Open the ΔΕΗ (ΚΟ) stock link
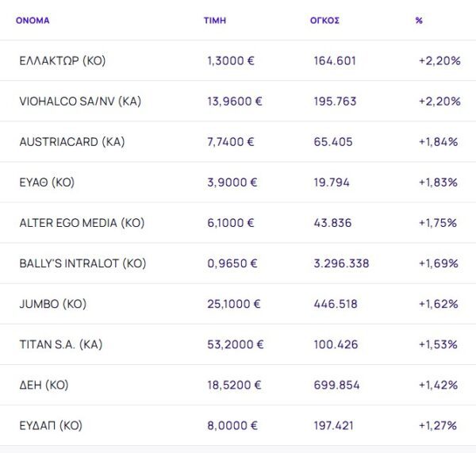Screen dimensions: 476x453 point(44,385)
